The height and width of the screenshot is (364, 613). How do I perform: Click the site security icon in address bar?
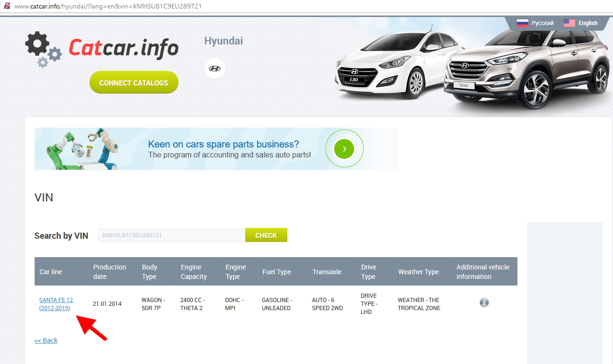(x=7, y=6)
